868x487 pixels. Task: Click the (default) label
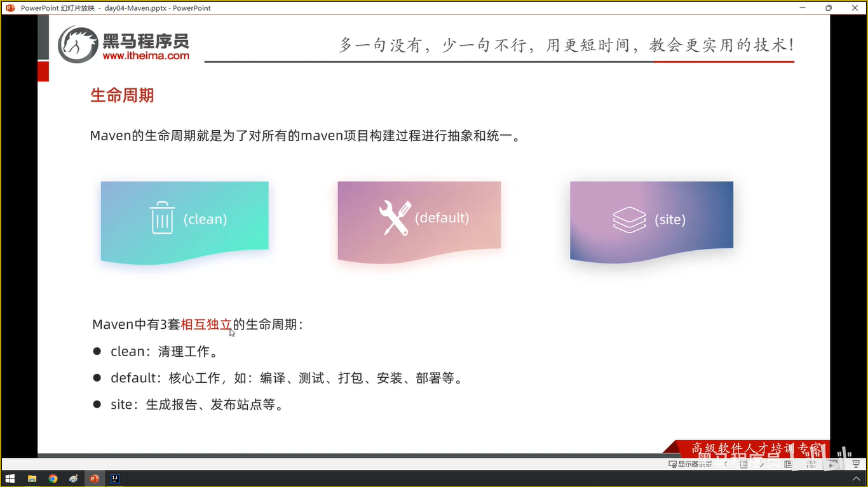pyautogui.click(x=442, y=218)
